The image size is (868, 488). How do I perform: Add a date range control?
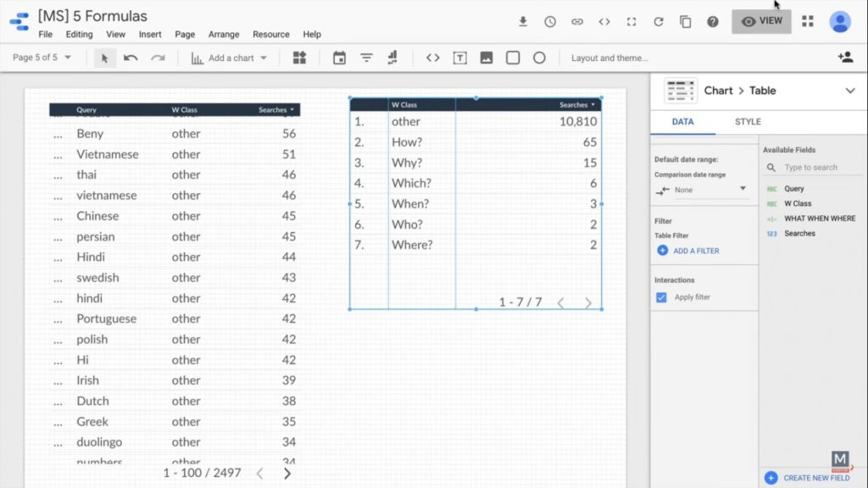[340, 58]
